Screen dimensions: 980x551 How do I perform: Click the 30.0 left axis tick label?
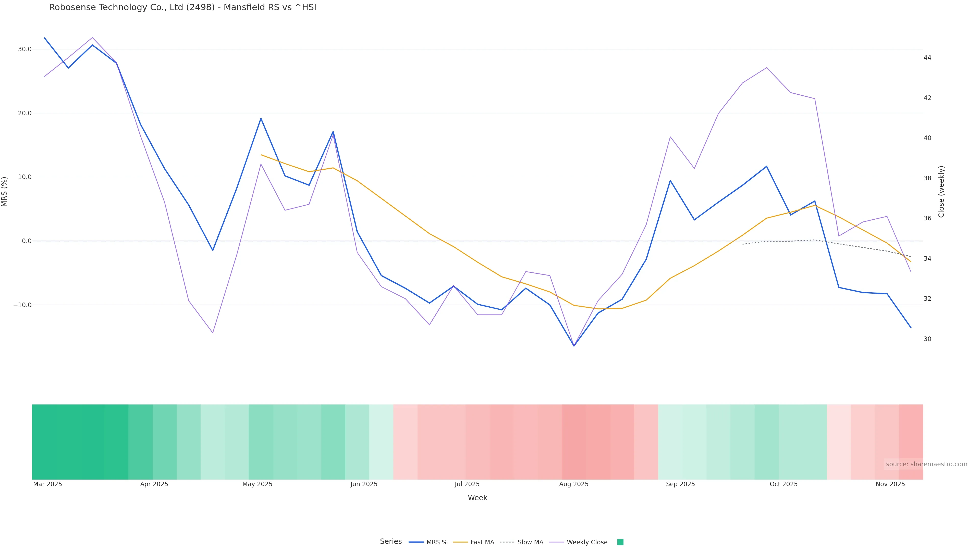[25, 49]
